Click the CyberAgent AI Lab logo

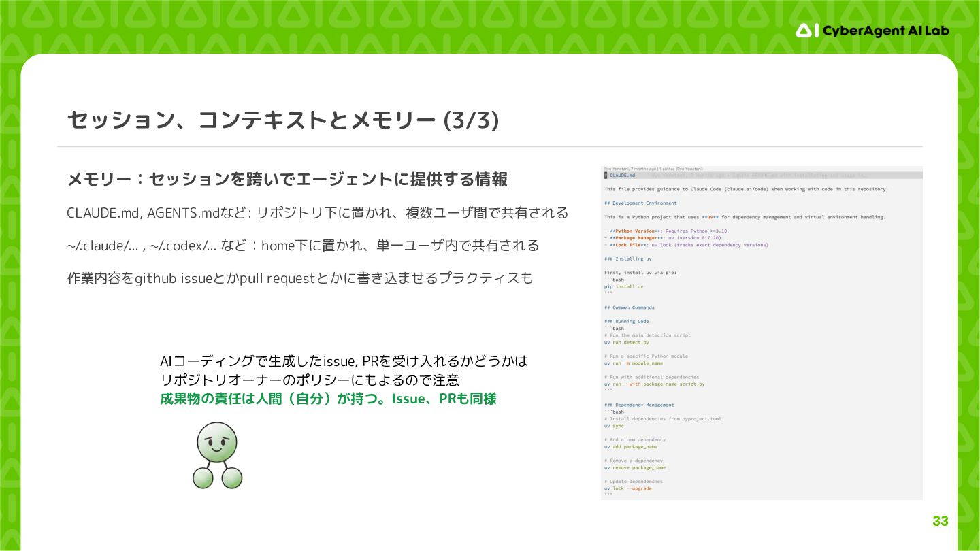click(x=872, y=31)
